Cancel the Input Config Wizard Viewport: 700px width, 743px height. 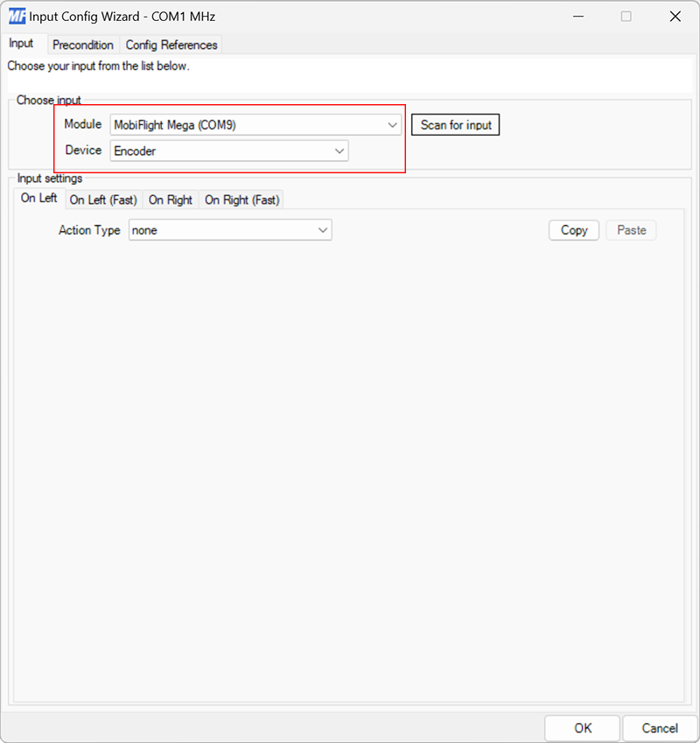(x=660, y=728)
